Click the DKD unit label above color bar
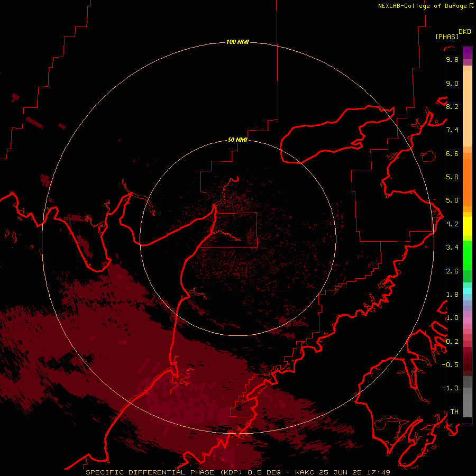The height and width of the screenshot is (476, 476). (x=465, y=32)
